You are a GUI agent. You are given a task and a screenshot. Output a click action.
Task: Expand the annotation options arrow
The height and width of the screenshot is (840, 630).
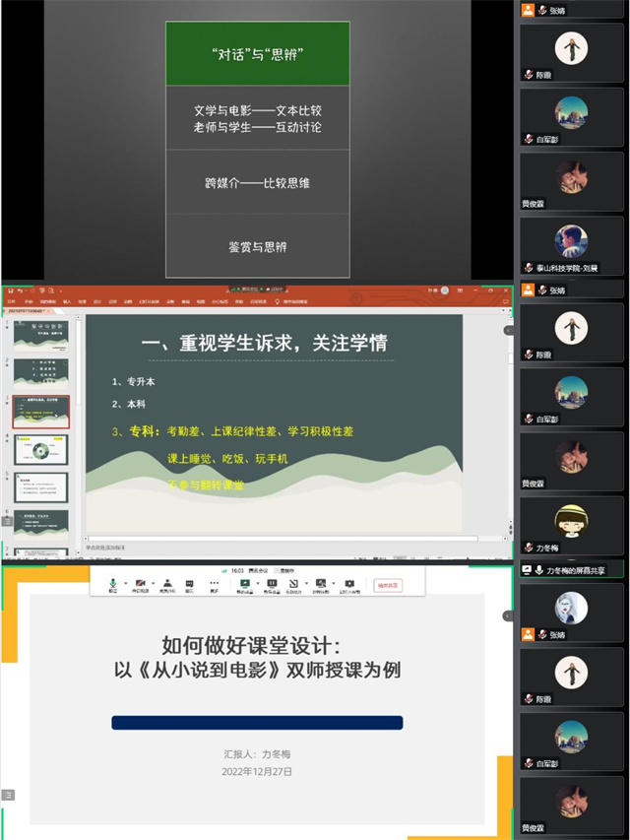(x=306, y=583)
